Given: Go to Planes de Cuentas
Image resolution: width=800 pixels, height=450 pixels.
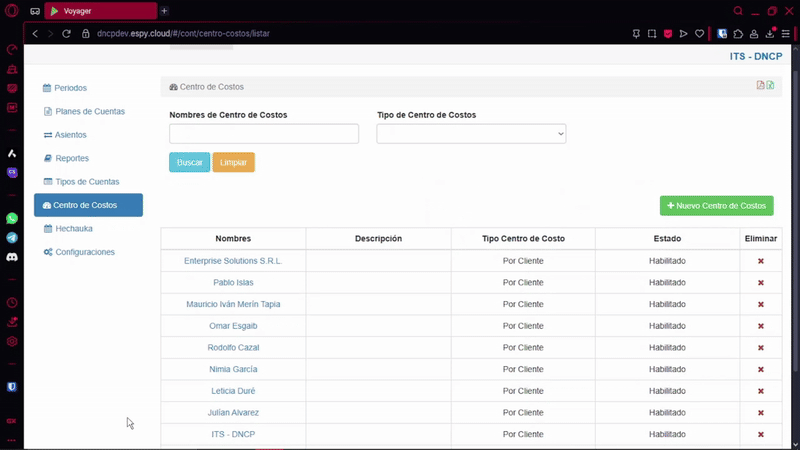Looking at the screenshot, I should pyautogui.click(x=89, y=111).
